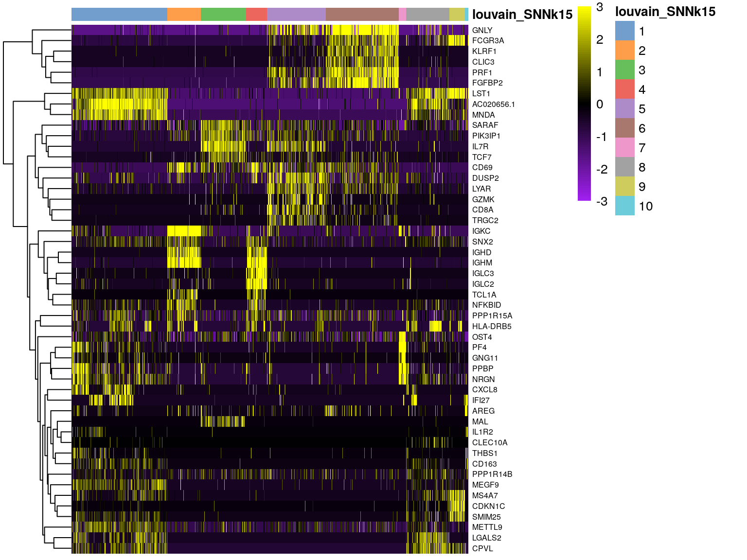Select the brown cluster 6 legend swatch
Viewport: 747px width, 560px height.
click(624, 128)
